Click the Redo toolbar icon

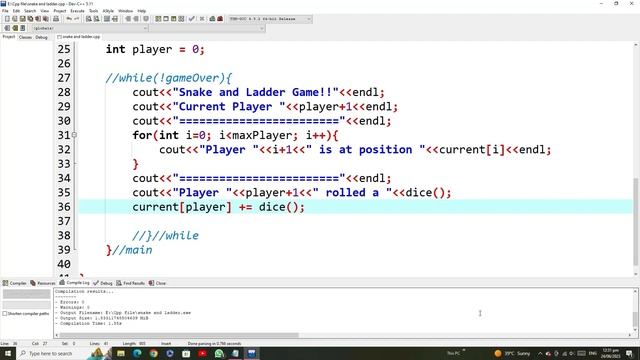click(x=76, y=19)
